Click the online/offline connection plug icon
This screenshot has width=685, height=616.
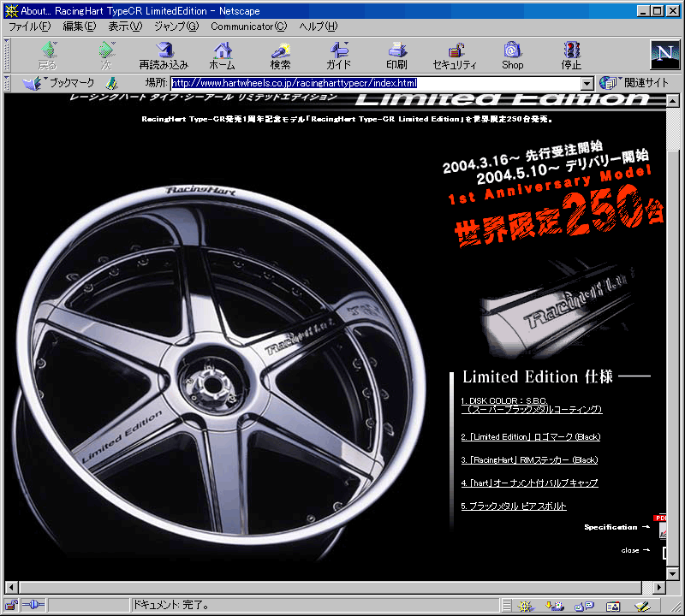[33, 605]
